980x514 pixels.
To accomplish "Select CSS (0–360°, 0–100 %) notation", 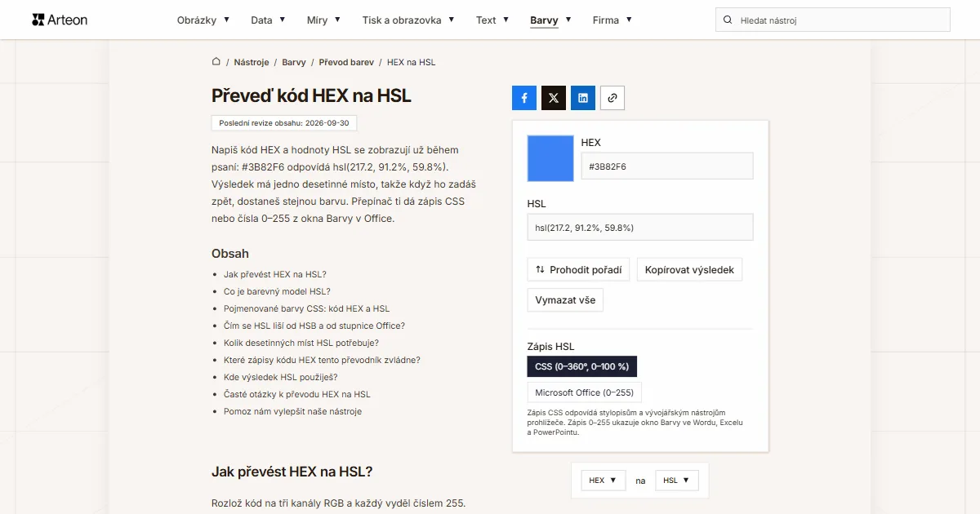I will point(582,366).
